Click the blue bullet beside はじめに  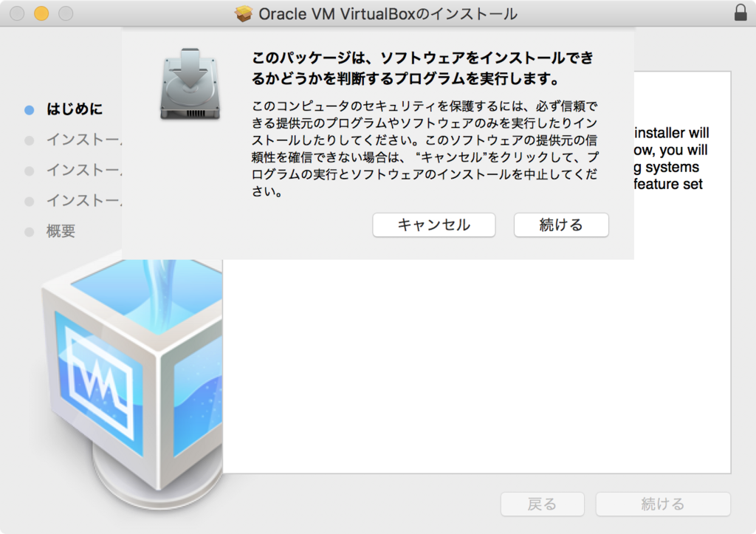30,110
